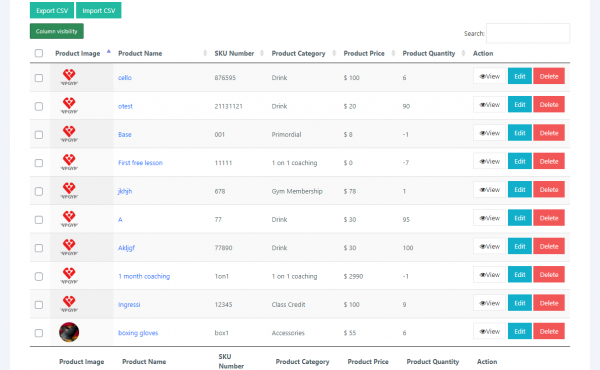View the Base product via eye icon
This screenshot has width=600, height=370.
(489, 133)
